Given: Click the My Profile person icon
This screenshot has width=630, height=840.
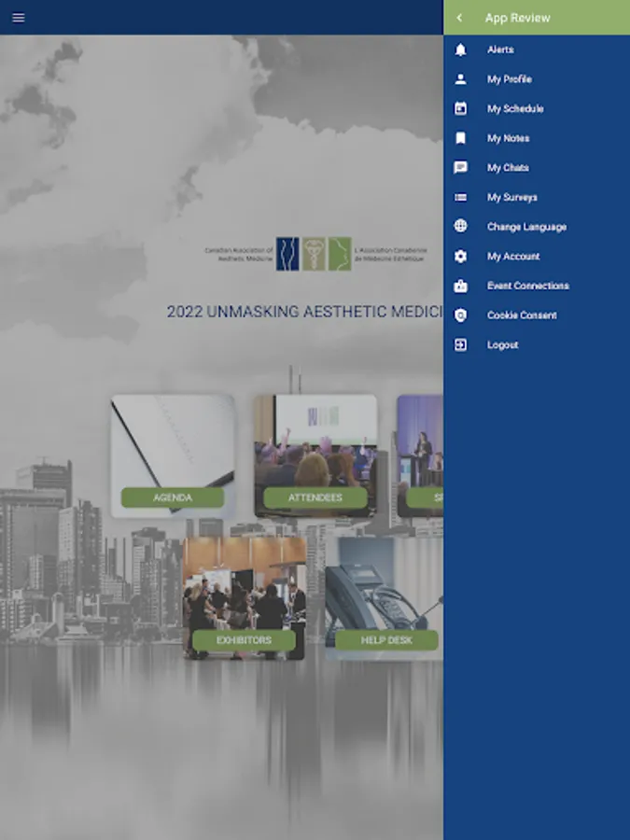Looking at the screenshot, I should (x=461, y=79).
